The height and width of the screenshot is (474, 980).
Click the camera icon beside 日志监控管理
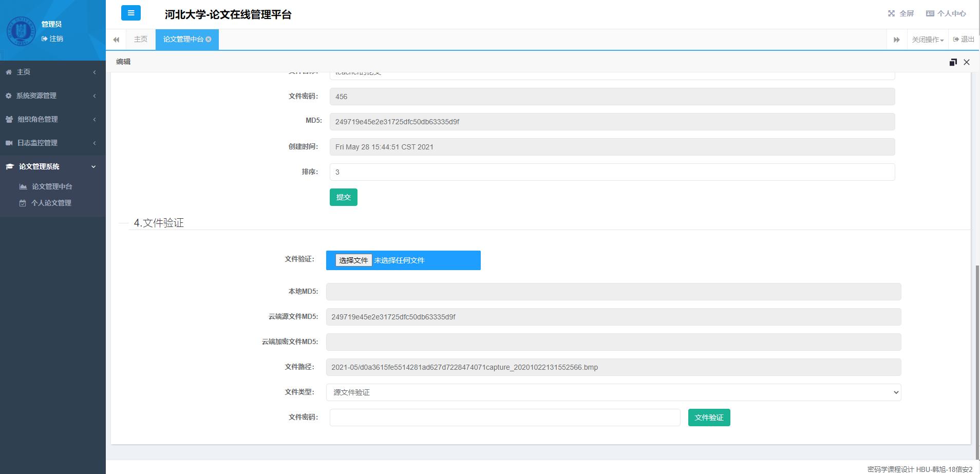pos(9,143)
